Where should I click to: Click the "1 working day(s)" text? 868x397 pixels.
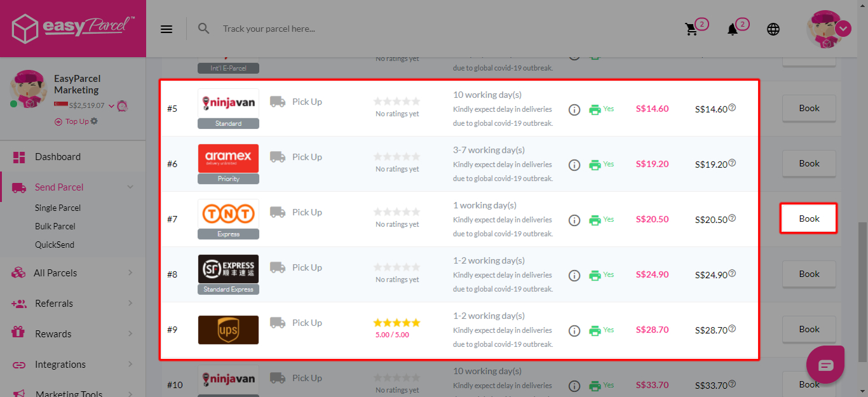coord(485,205)
